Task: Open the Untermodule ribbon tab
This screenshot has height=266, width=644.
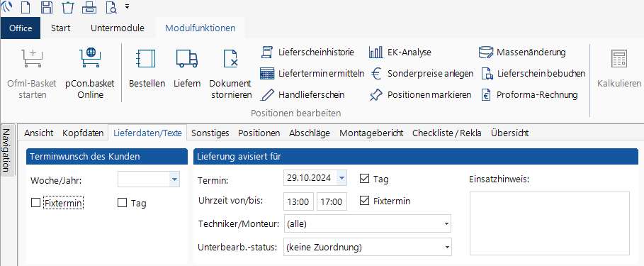Action: (118, 28)
